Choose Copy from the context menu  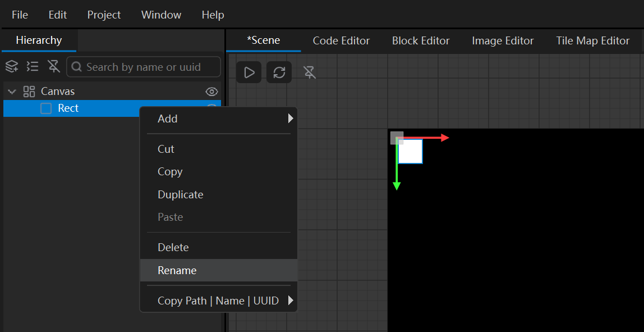[219, 171]
